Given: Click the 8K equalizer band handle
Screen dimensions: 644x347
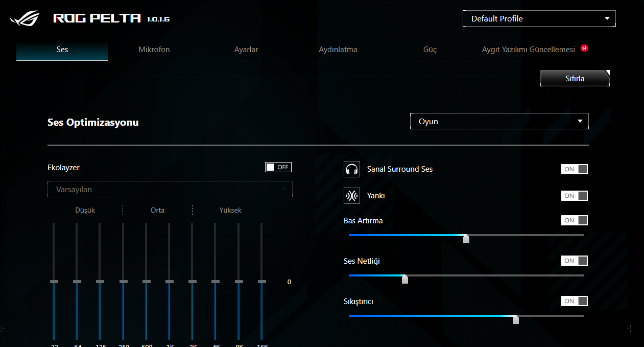Looking at the screenshot, I should tap(239, 282).
